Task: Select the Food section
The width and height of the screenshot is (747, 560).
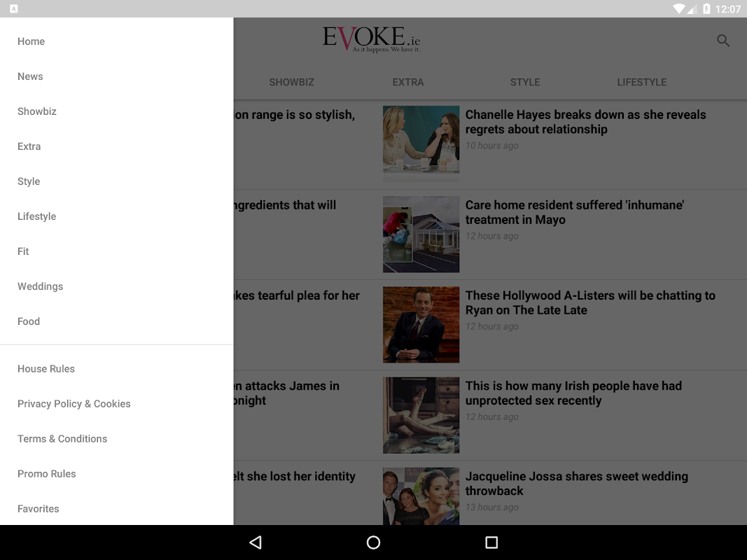Action: pyautogui.click(x=117, y=321)
